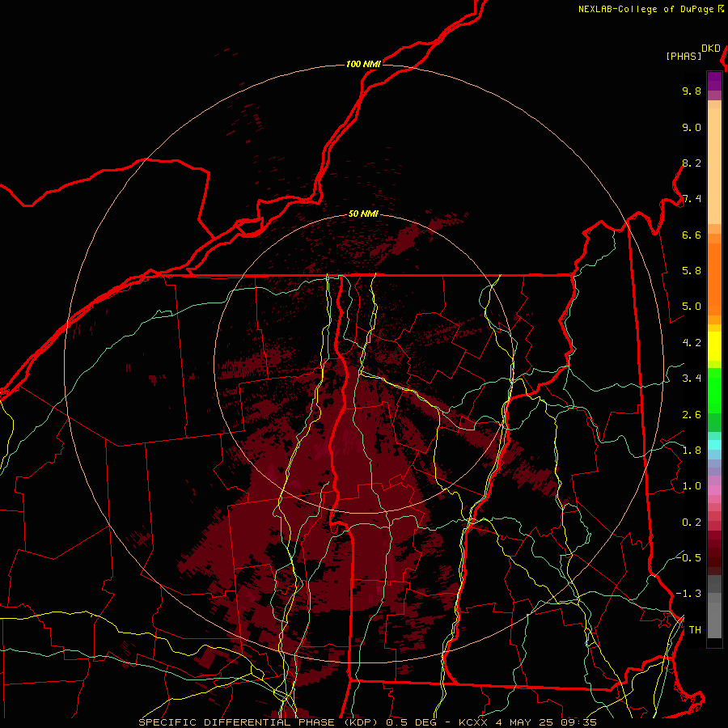Viewport: 728px width, 728px height.
Task: Click the 2.6 legend value
Action: 692,414
